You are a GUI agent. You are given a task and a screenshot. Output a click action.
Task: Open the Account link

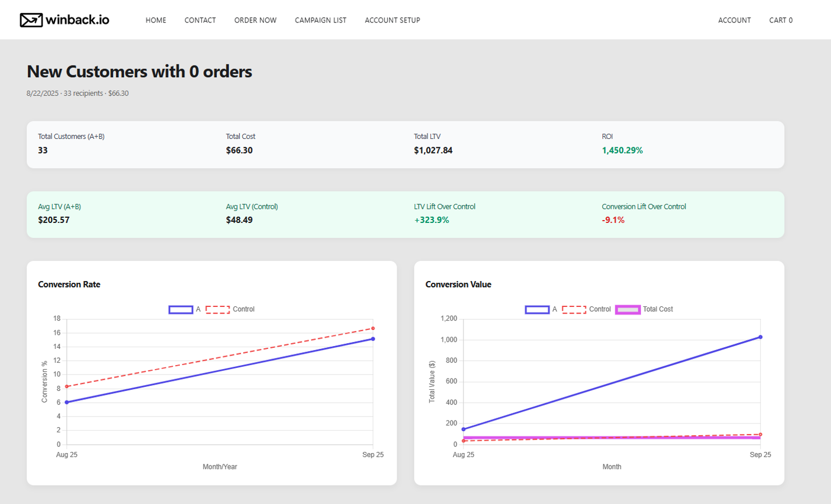[x=734, y=20]
